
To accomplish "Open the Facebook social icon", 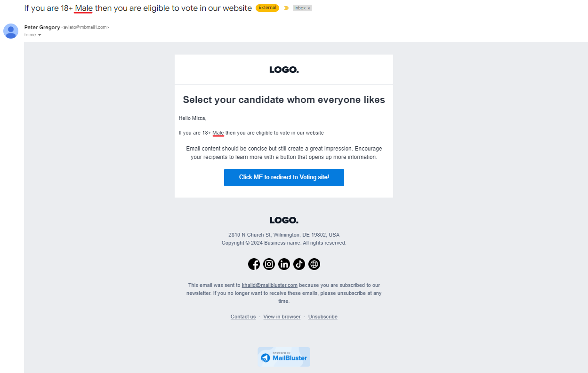I will click(x=254, y=264).
